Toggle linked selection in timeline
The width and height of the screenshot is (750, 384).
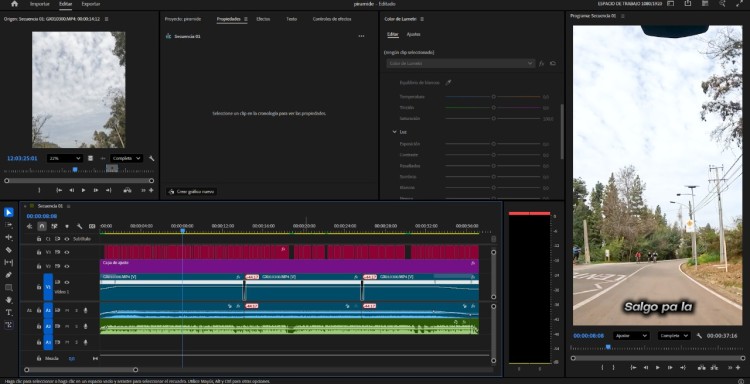pos(55,226)
